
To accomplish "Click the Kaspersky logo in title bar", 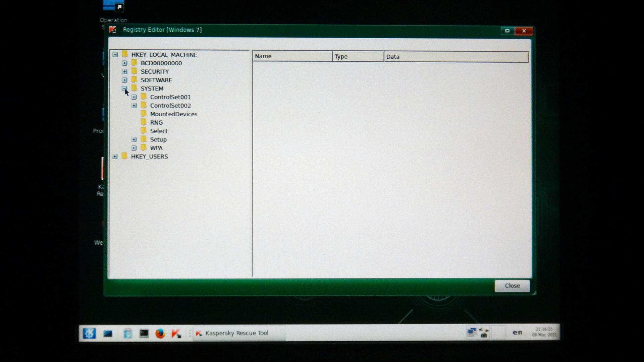I will [113, 29].
